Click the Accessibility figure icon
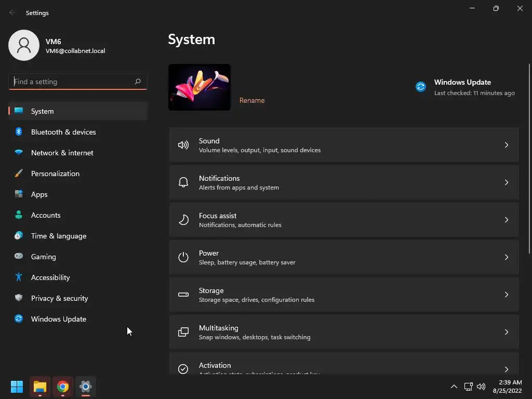The width and height of the screenshot is (532, 399). point(19,277)
